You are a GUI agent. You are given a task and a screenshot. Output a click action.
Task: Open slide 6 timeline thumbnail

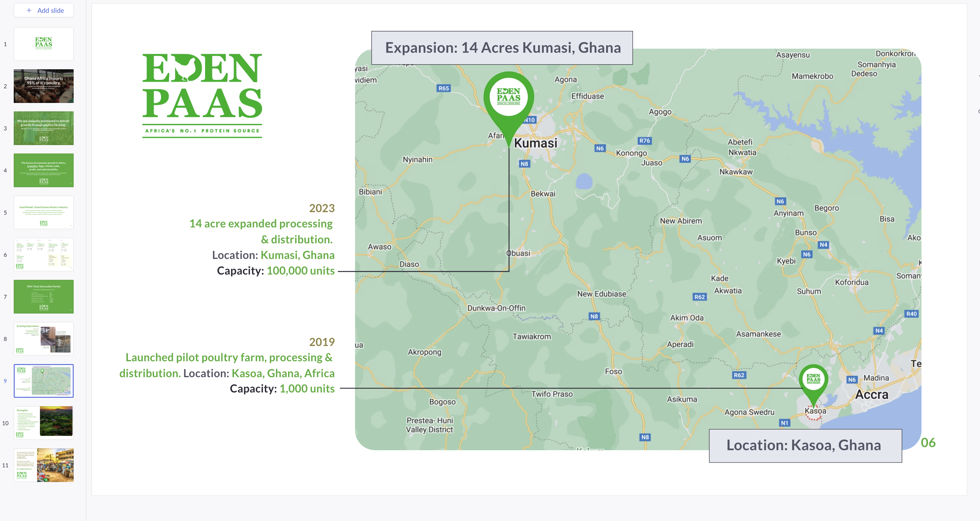44,254
